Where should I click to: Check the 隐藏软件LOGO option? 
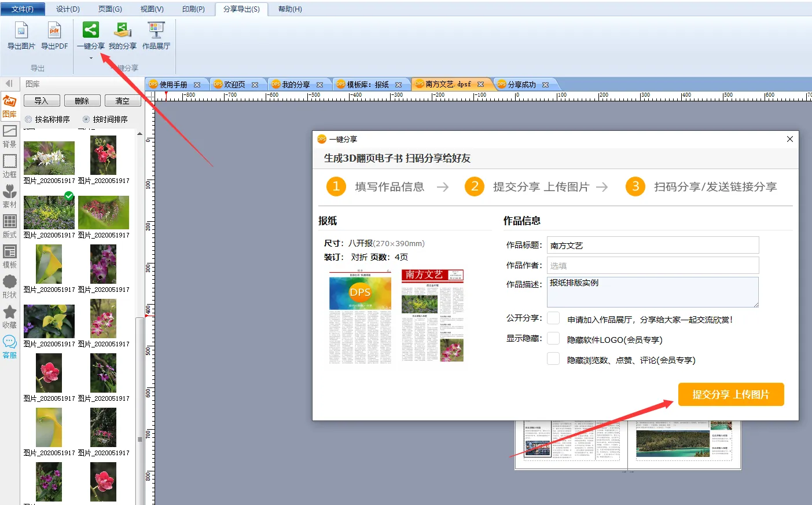tap(553, 339)
